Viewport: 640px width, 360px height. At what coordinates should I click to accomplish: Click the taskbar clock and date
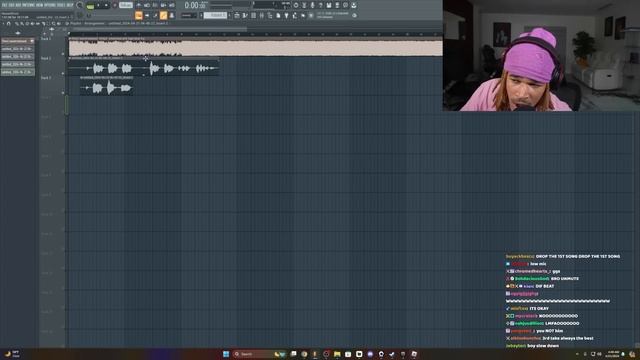(x=613, y=354)
